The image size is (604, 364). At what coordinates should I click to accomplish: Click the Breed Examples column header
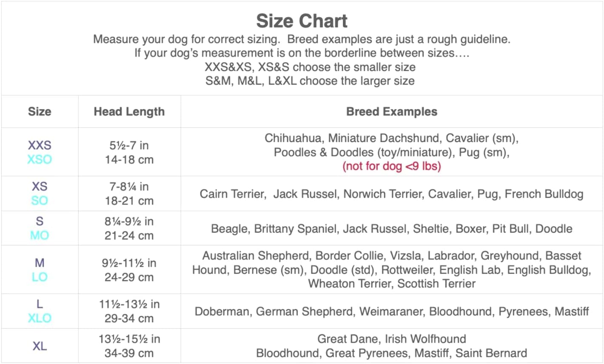coord(391,111)
